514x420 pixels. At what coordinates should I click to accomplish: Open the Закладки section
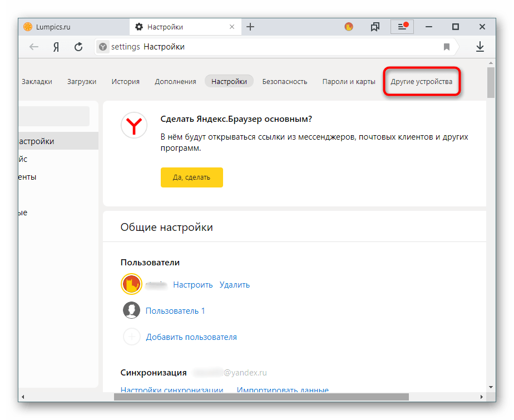[x=37, y=82]
